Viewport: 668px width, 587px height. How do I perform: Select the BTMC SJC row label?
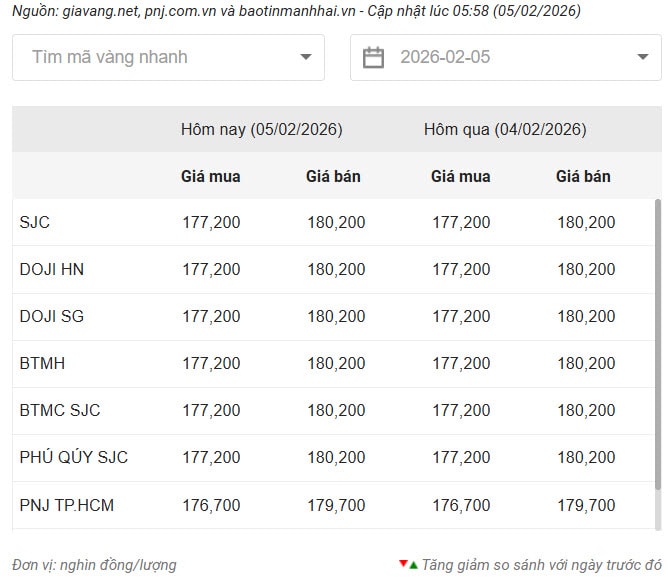(60, 410)
